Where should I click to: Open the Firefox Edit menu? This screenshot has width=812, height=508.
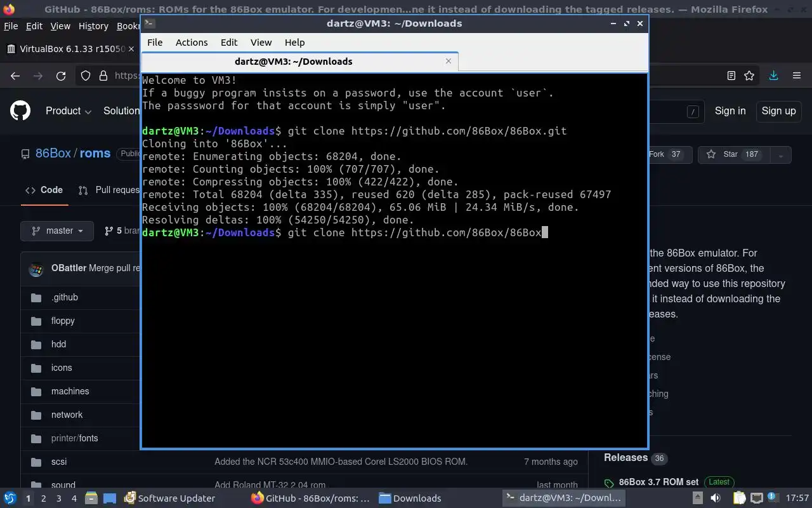pyautogui.click(x=34, y=26)
